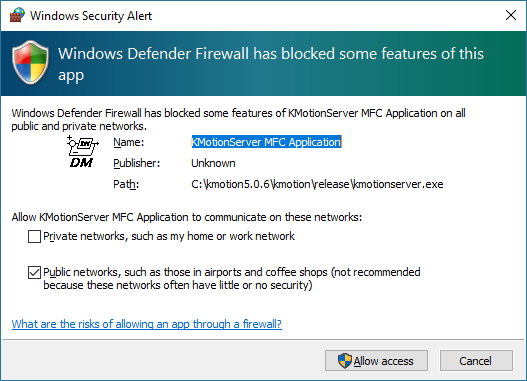Open the firewall risks help link
The image size is (527, 381).
tap(147, 324)
